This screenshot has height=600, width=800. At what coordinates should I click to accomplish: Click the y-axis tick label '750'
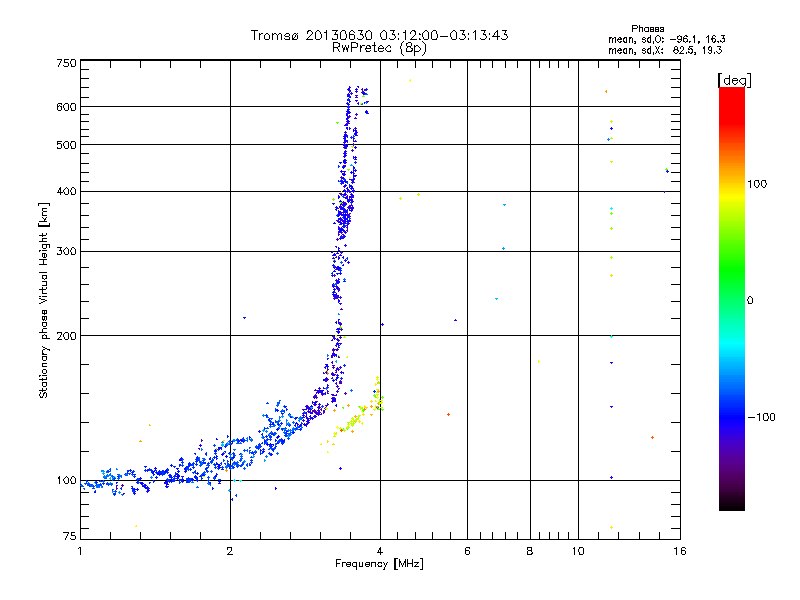click(67, 63)
